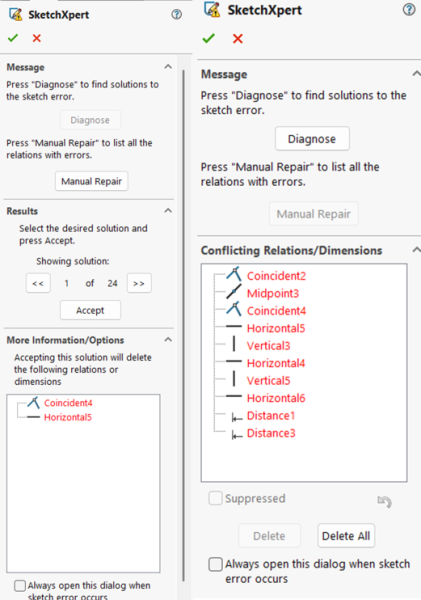Image resolution: width=421 pixels, height=600 pixels.
Task: Select Coincident2 relation in conflicting list
Action: pyautogui.click(x=276, y=276)
